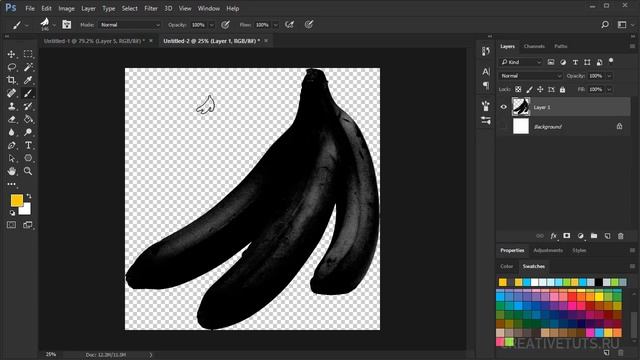The image size is (640, 360).
Task: Select the Crop tool
Action: coord(11,80)
